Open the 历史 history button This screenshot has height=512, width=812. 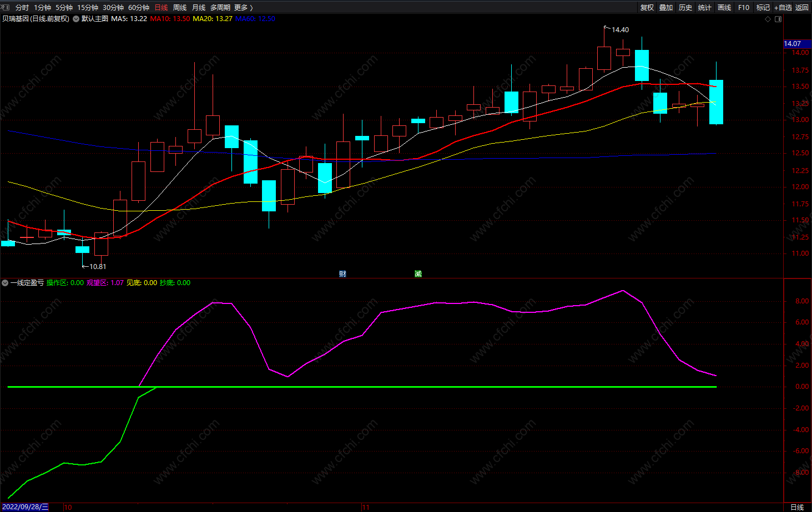pos(685,8)
